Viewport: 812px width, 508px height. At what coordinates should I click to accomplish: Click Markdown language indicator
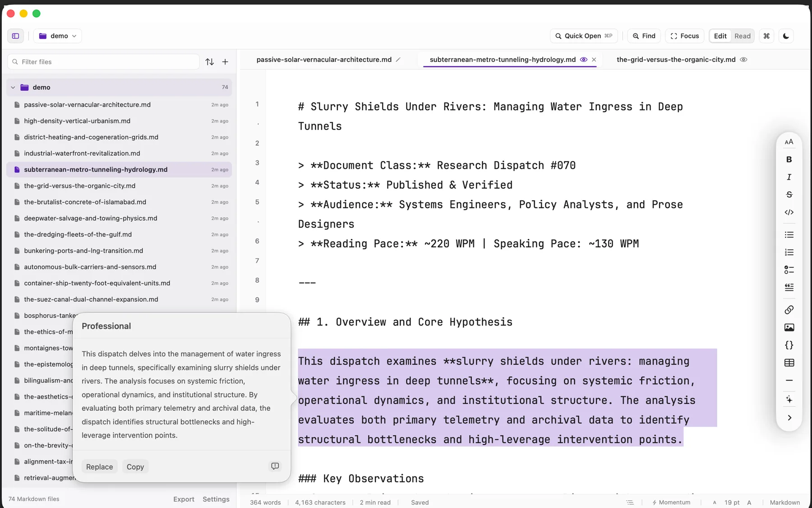tap(784, 502)
